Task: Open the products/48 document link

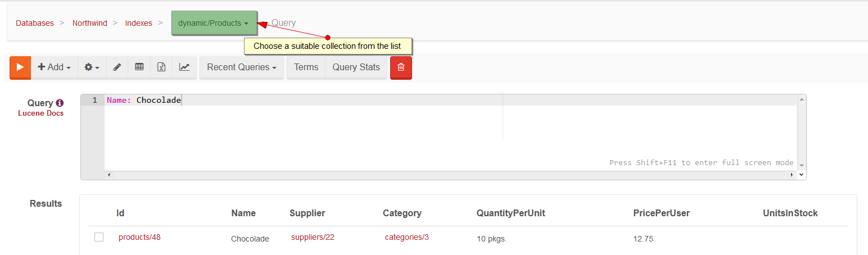Action: (139, 237)
